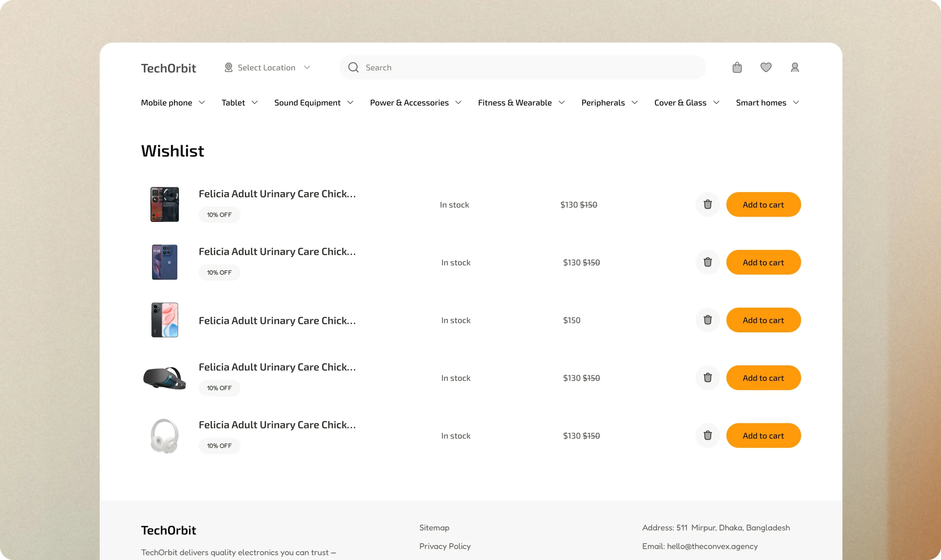The width and height of the screenshot is (941, 560).
Task: Delete the first wishlist item with trash icon
Action: pos(707,204)
